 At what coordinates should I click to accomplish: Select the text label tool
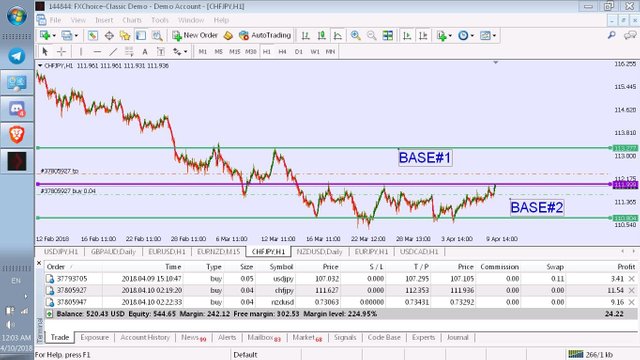coord(161,51)
